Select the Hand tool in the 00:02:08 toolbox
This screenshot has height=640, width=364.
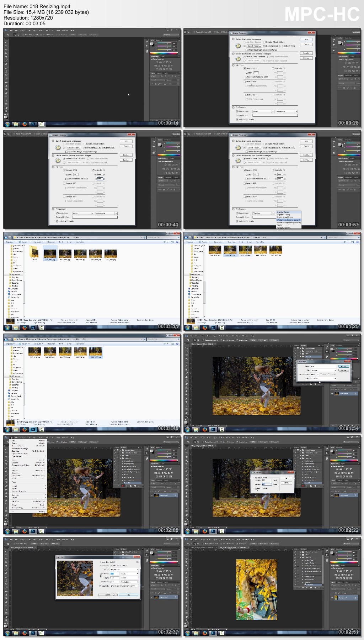pos(6,515)
